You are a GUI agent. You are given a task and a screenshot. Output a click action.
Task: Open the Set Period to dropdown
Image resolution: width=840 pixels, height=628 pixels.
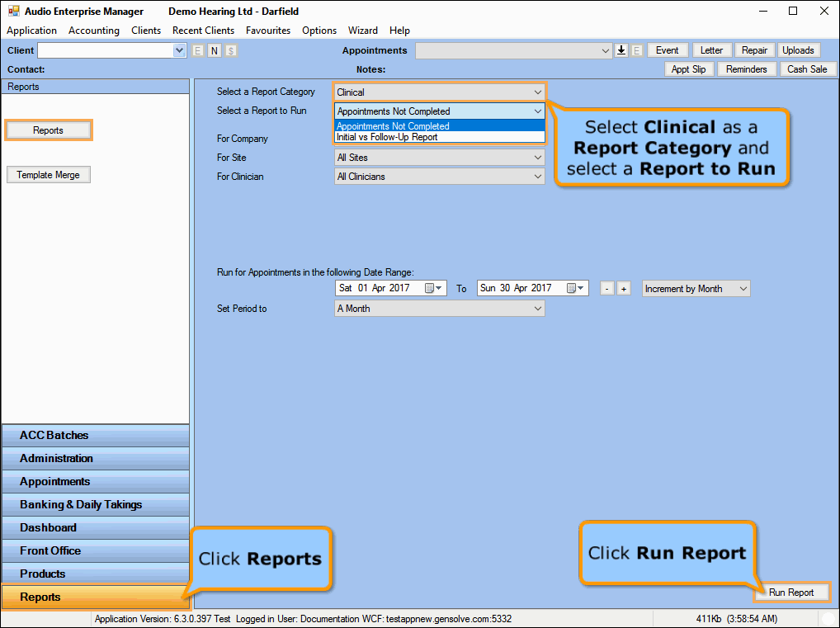coord(537,309)
